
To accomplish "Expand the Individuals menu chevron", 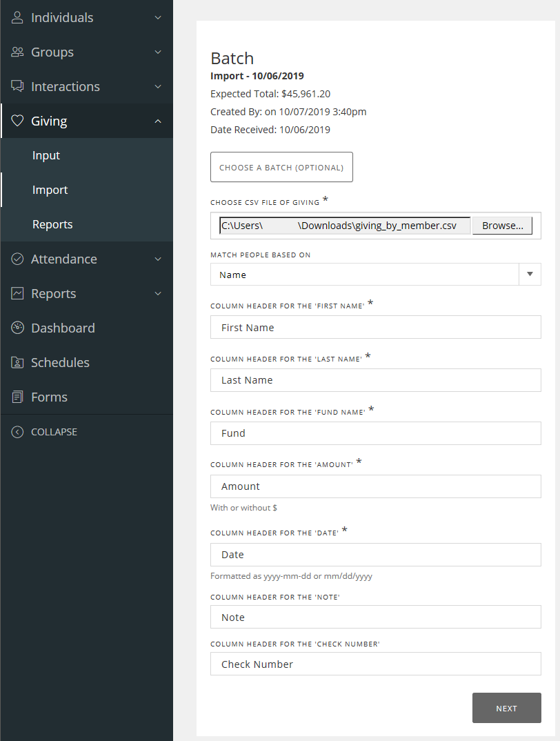I will pyautogui.click(x=158, y=17).
